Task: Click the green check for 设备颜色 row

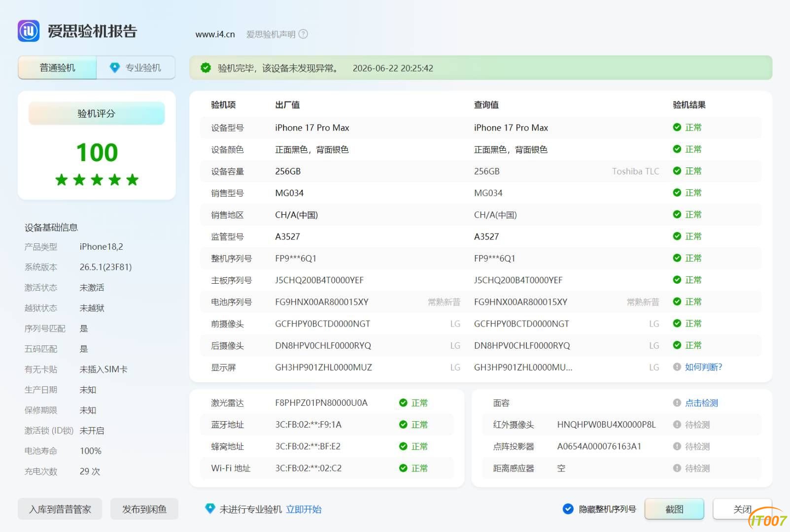Action: (677, 149)
